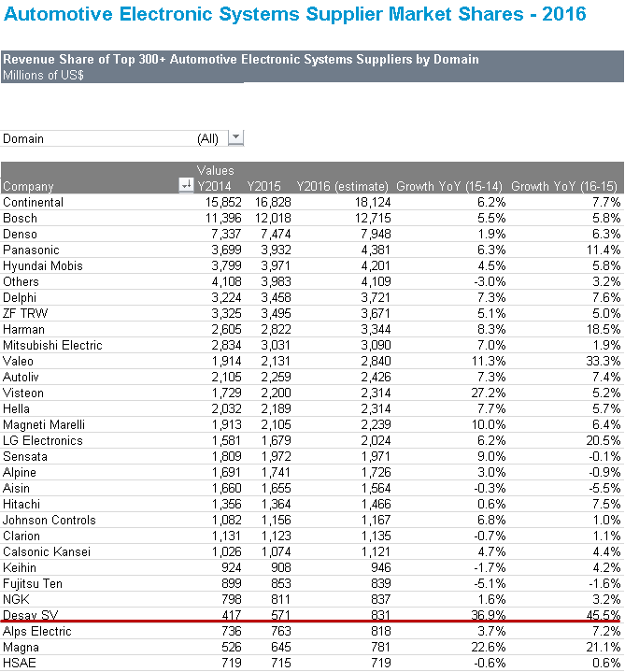Select the Values header label
Viewport: 625px width, 672px height.
216,171
